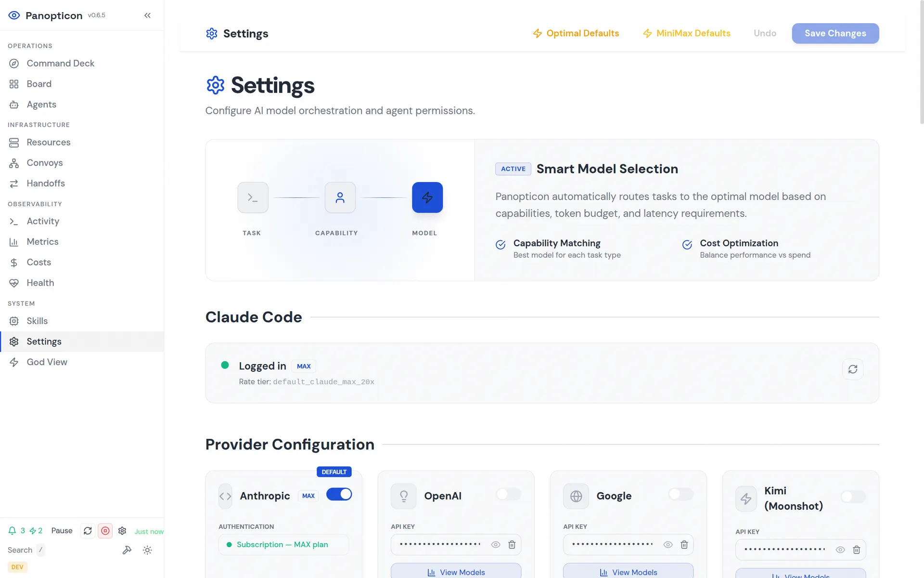Click the lightning count in status bar
The width and height of the screenshot is (924, 578).
36,531
